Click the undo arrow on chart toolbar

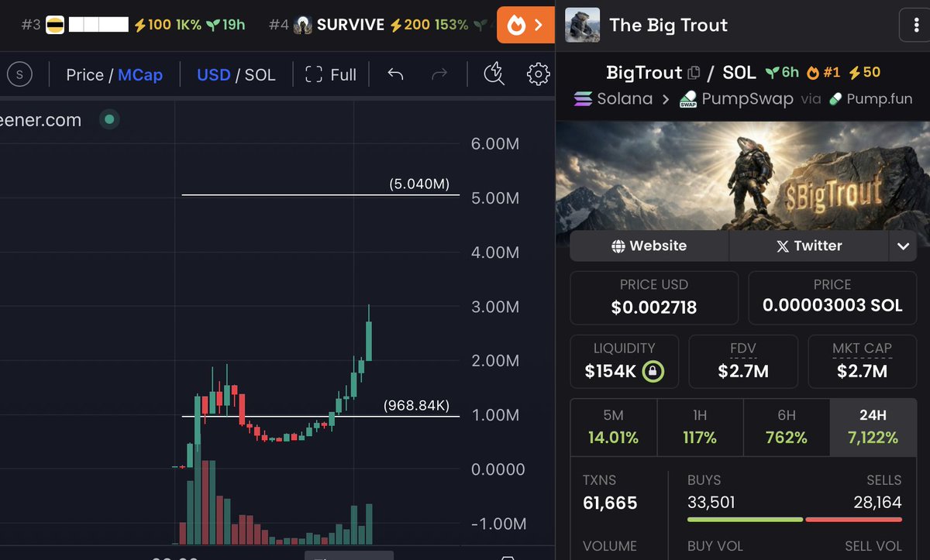(395, 74)
